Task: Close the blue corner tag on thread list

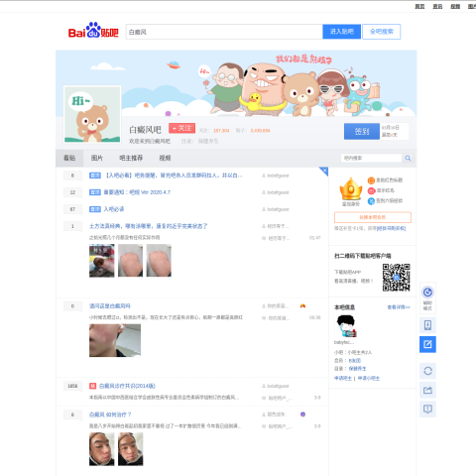Action: coord(324,171)
